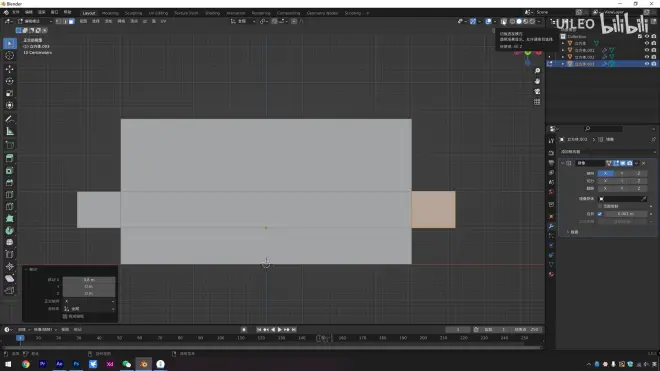Open the UV Editing workspace tab
The width and height of the screenshot is (660, 371).
click(x=158, y=13)
